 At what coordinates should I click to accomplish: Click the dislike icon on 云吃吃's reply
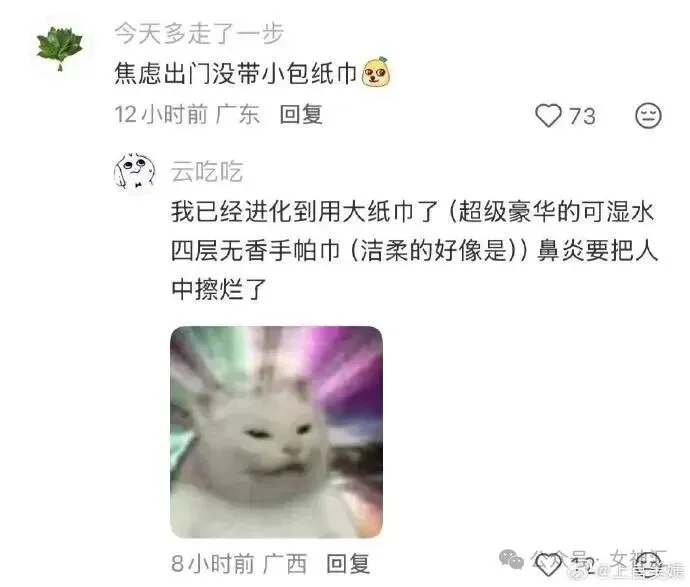pos(650,564)
